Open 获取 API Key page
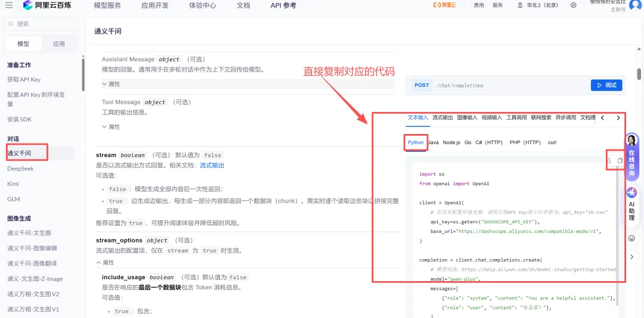Screen dimensions: 644x318 click(x=24, y=80)
